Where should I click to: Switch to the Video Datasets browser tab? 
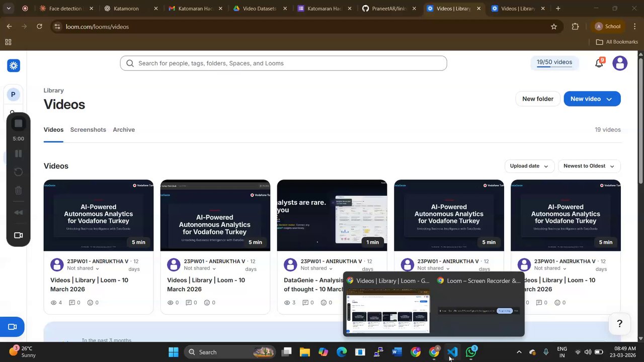pyautogui.click(x=260, y=9)
